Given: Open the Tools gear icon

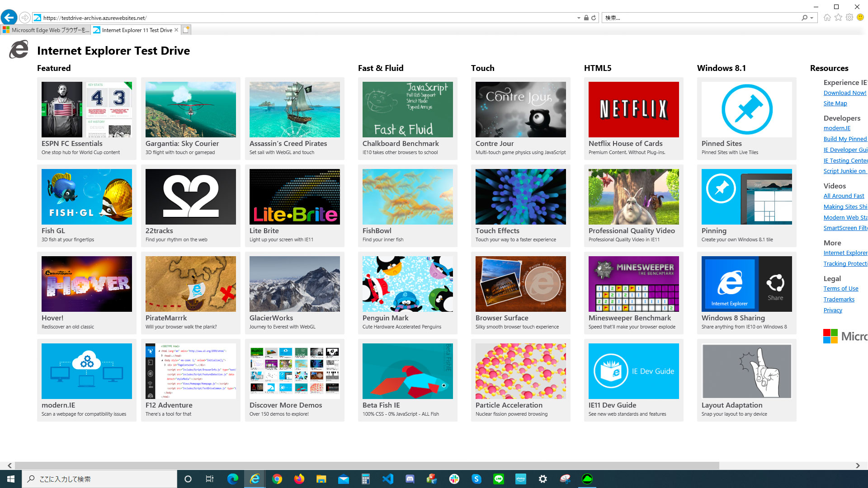Looking at the screenshot, I should [849, 18].
